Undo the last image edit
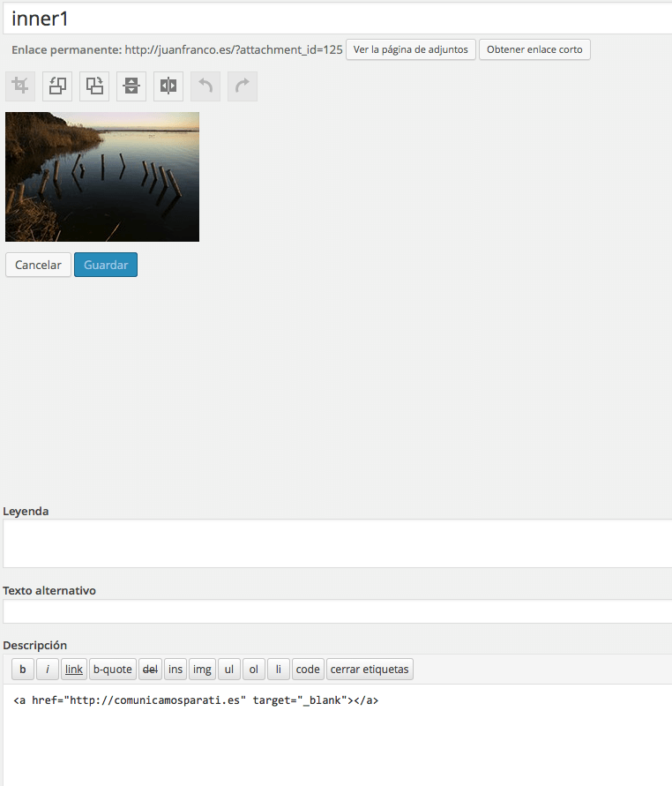The width and height of the screenshot is (672, 786). click(x=205, y=86)
